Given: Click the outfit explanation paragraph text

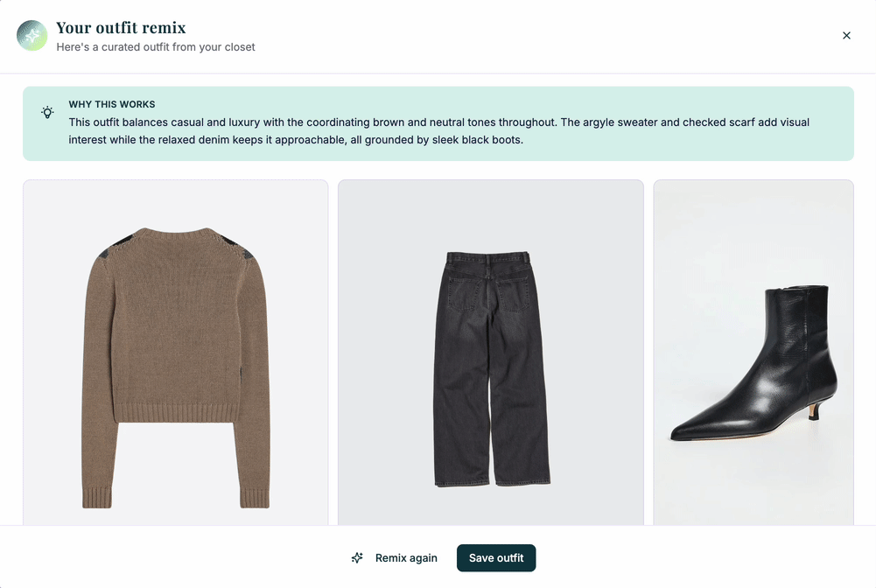Looking at the screenshot, I should coord(438,130).
